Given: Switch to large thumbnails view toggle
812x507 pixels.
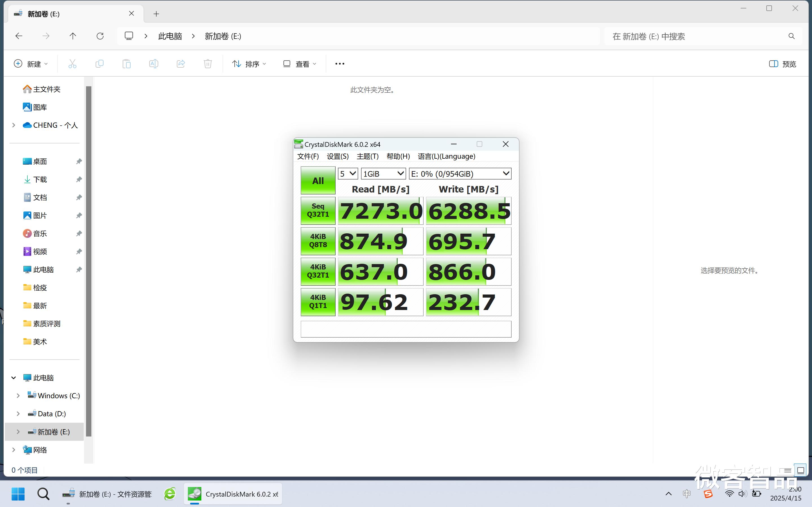Looking at the screenshot, I should click(801, 470).
